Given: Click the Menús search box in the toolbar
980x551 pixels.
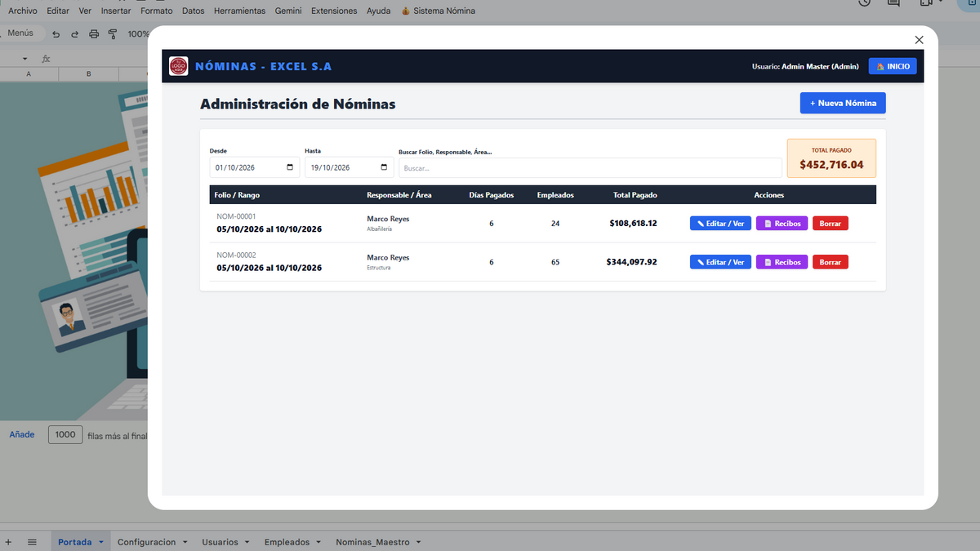Looking at the screenshot, I should [x=20, y=33].
